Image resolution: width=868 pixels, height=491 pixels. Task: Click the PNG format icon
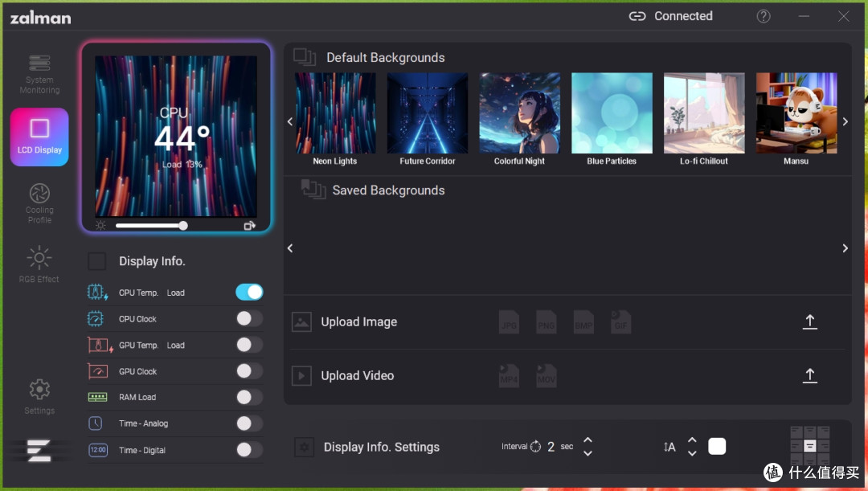[x=546, y=321]
